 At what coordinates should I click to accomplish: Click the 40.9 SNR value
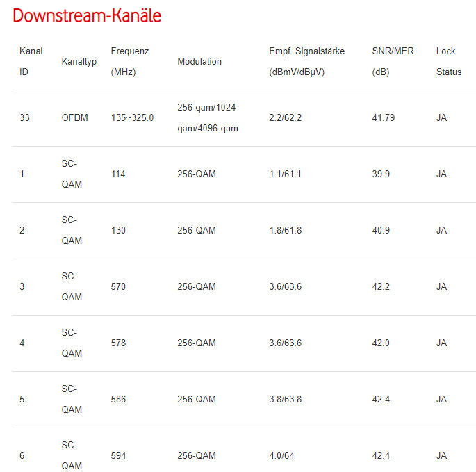[x=381, y=231]
